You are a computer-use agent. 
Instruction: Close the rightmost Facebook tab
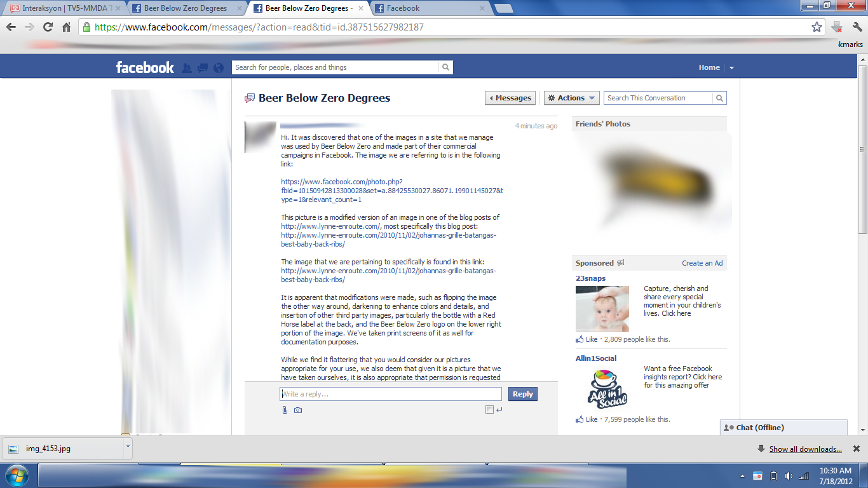pos(482,8)
